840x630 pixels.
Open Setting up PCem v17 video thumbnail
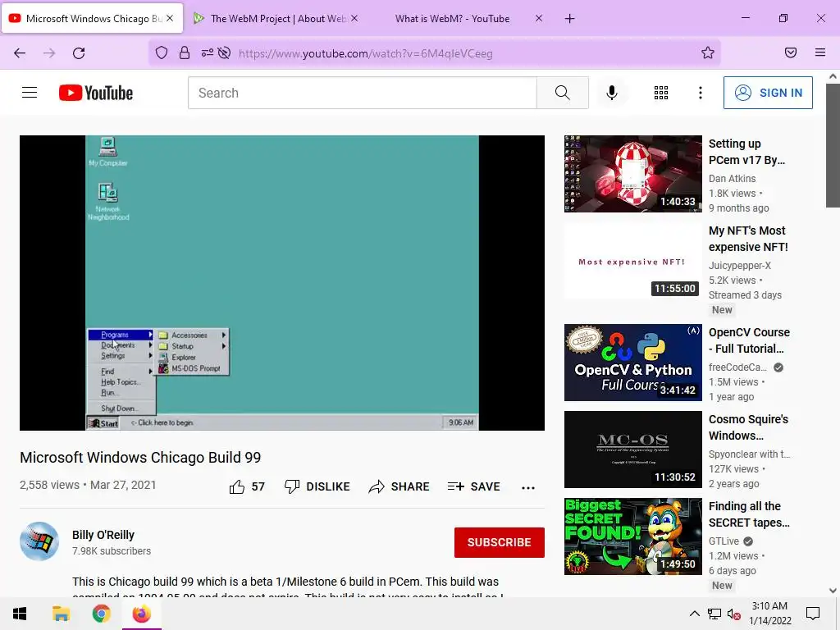tap(632, 174)
